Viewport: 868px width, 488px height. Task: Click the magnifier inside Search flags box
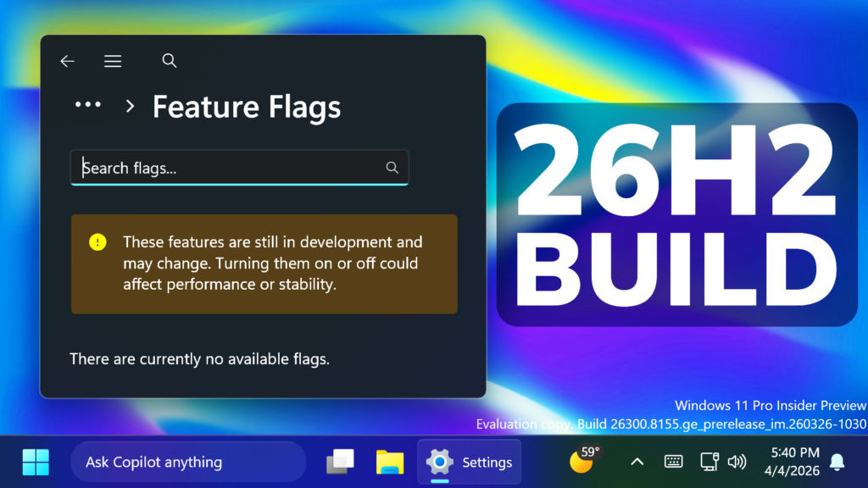[392, 168]
